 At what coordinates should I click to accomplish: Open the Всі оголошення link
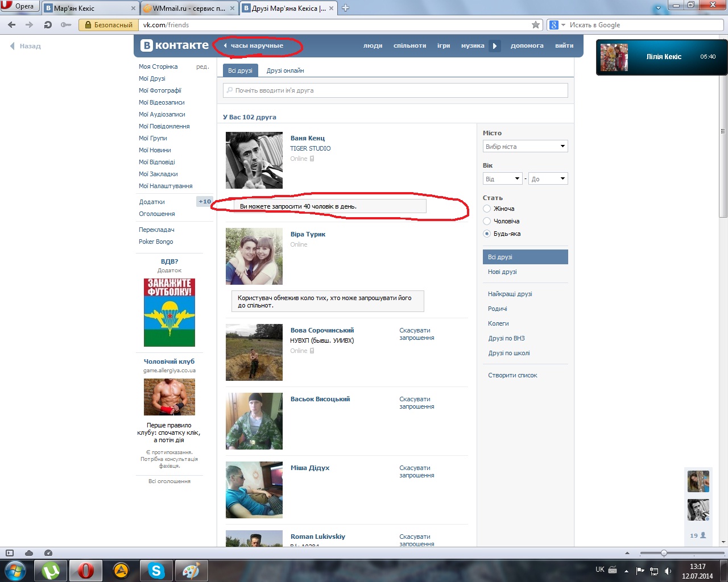(169, 481)
